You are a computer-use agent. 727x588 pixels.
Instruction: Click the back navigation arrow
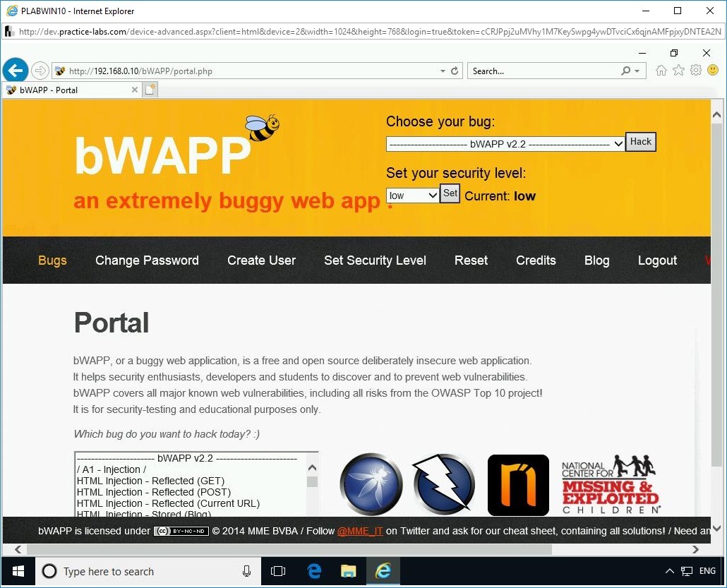[16, 70]
